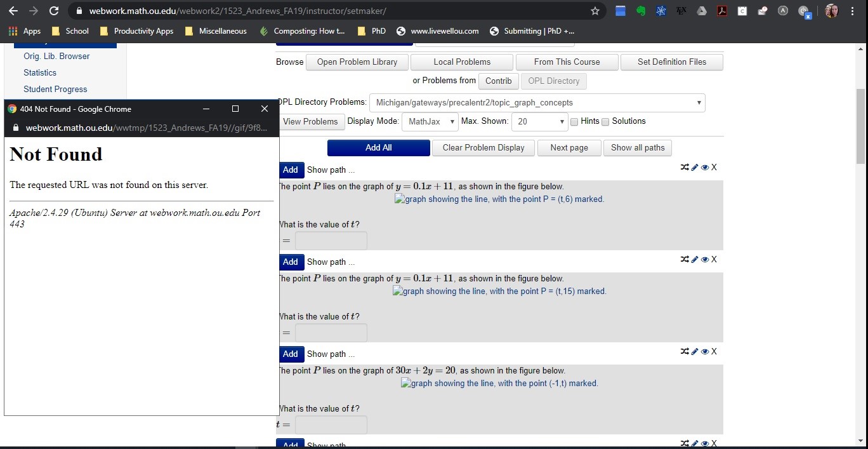Open the Chrome profile avatar
The width and height of the screenshot is (868, 449).
click(832, 11)
